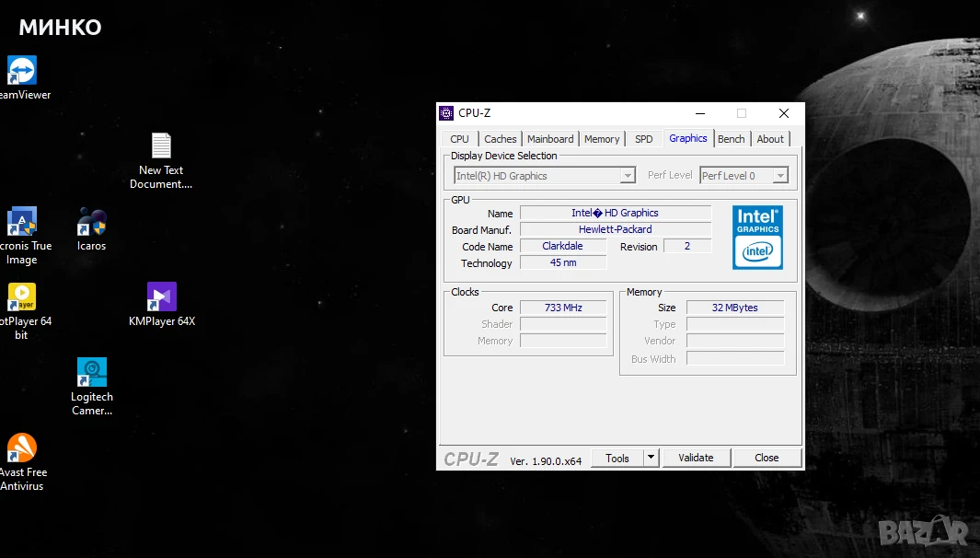The height and width of the screenshot is (558, 980).
Task: Click the empty Memory clock field
Action: click(563, 341)
